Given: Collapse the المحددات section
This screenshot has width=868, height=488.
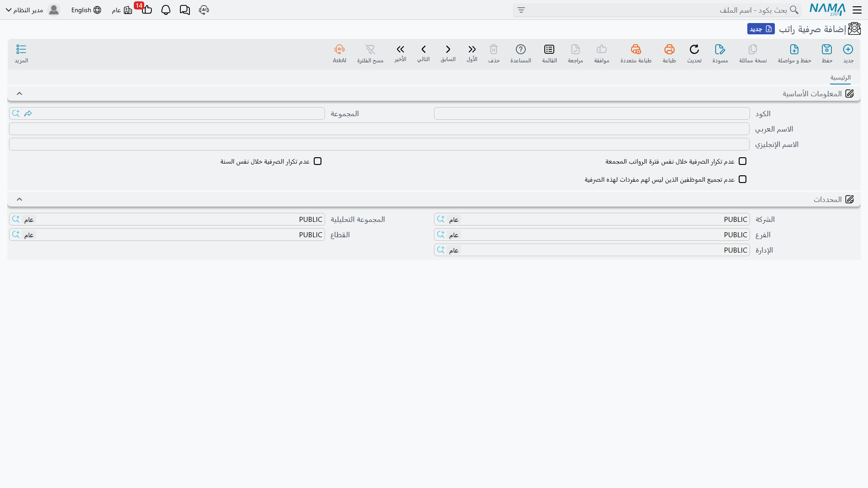Looking at the screenshot, I should (x=19, y=199).
